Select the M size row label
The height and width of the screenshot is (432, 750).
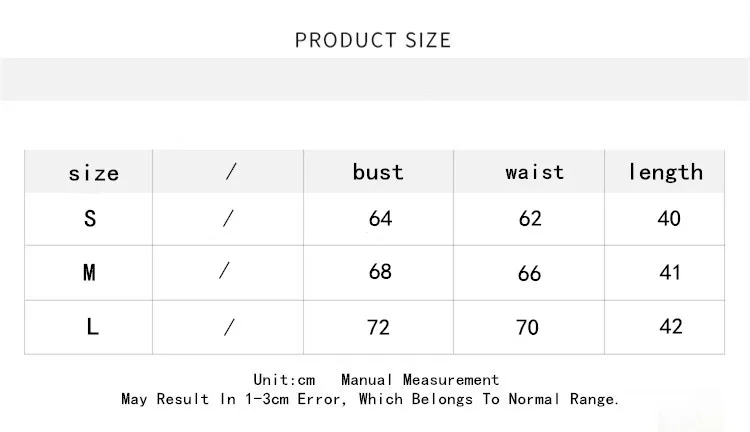pyautogui.click(x=89, y=273)
